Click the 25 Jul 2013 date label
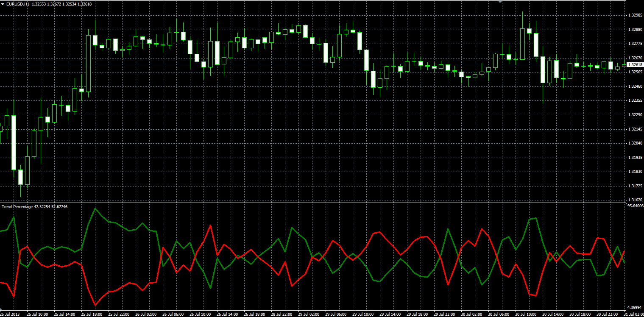Image resolution: width=644 pixels, height=317 pixels. point(10,314)
